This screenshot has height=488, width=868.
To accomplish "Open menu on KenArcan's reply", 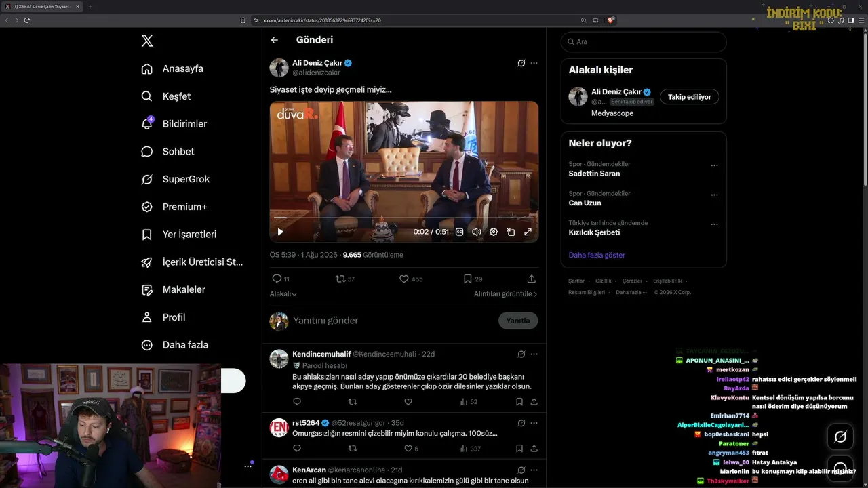I will pyautogui.click(x=534, y=470).
